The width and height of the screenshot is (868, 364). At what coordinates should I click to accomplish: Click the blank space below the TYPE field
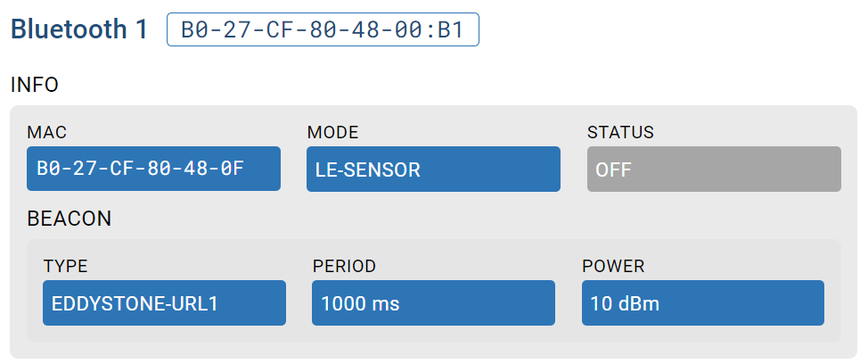click(164, 334)
